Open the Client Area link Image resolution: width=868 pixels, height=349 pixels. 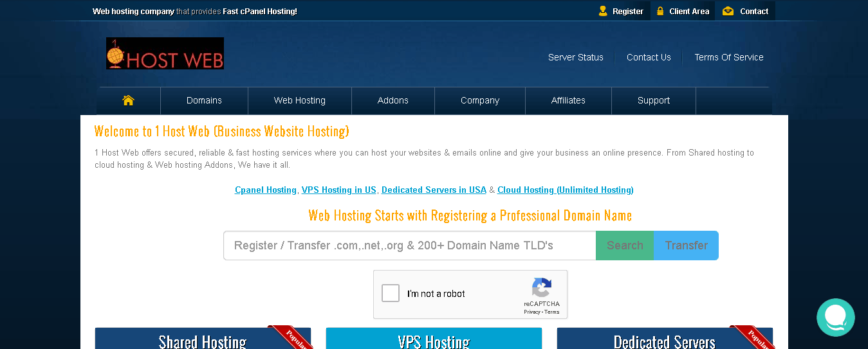pos(689,11)
